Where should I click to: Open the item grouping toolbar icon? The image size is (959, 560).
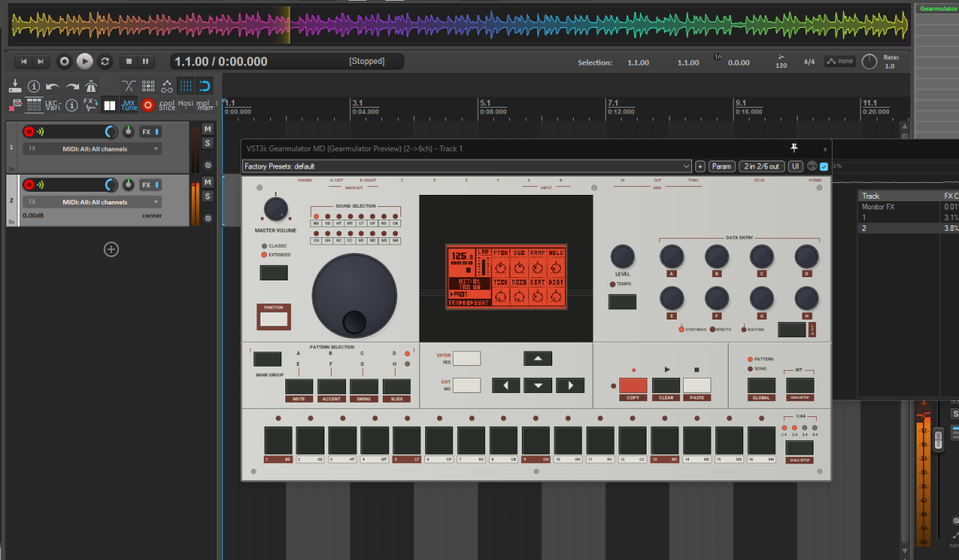click(148, 86)
